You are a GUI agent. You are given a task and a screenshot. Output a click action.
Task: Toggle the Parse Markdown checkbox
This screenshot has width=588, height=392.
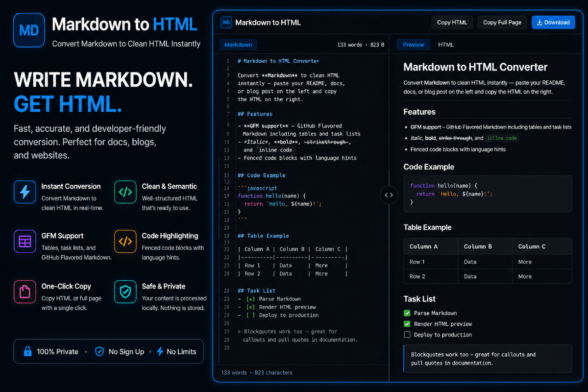click(407, 313)
